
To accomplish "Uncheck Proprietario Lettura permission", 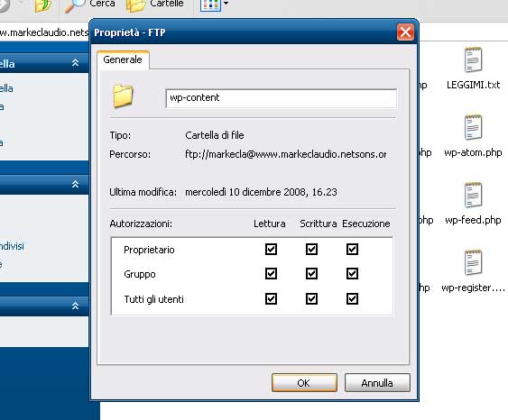I will tap(271, 249).
